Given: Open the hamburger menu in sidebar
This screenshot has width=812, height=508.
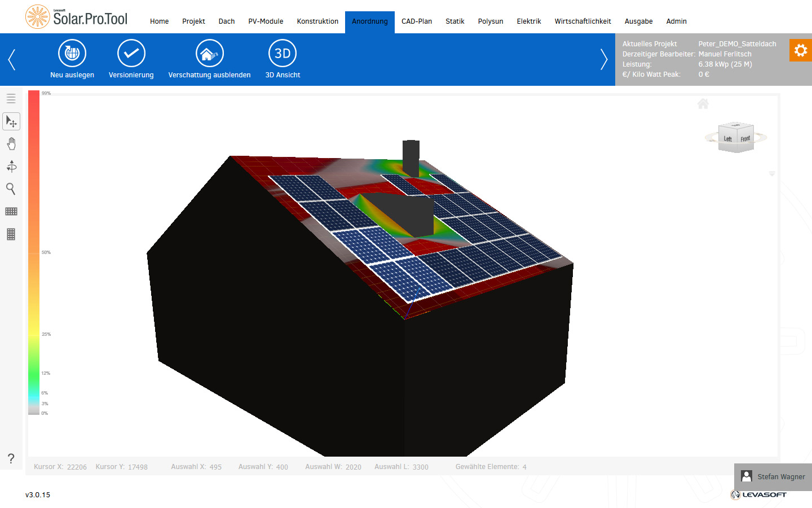Looking at the screenshot, I should click(x=11, y=99).
